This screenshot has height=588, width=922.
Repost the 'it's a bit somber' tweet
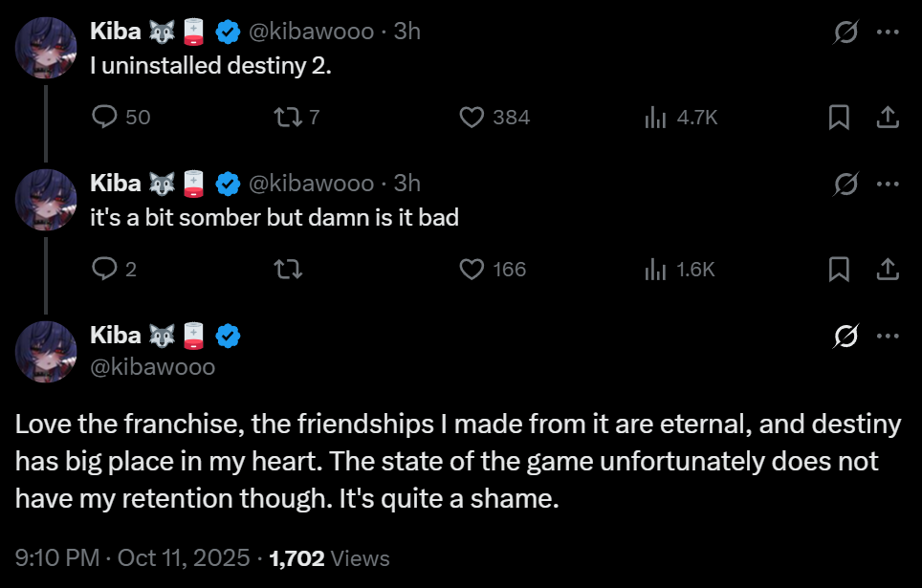point(288,270)
